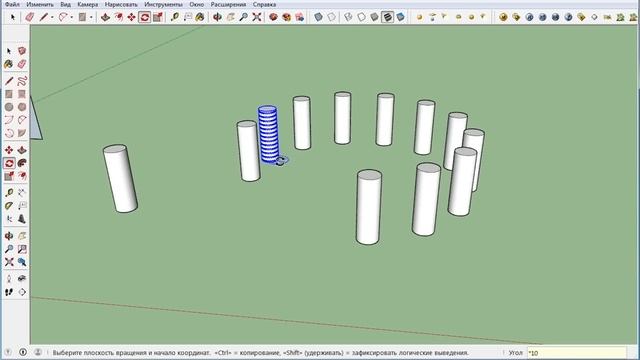This screenshot has height=360, width=640.
Task: Toggle the Shaded style cube button
Action: 374,17
